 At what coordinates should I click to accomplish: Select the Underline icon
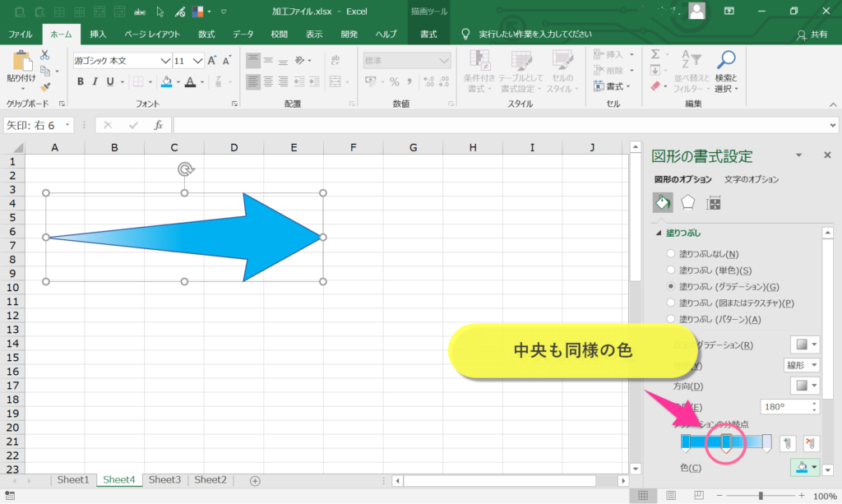click(x=109, y=81)
